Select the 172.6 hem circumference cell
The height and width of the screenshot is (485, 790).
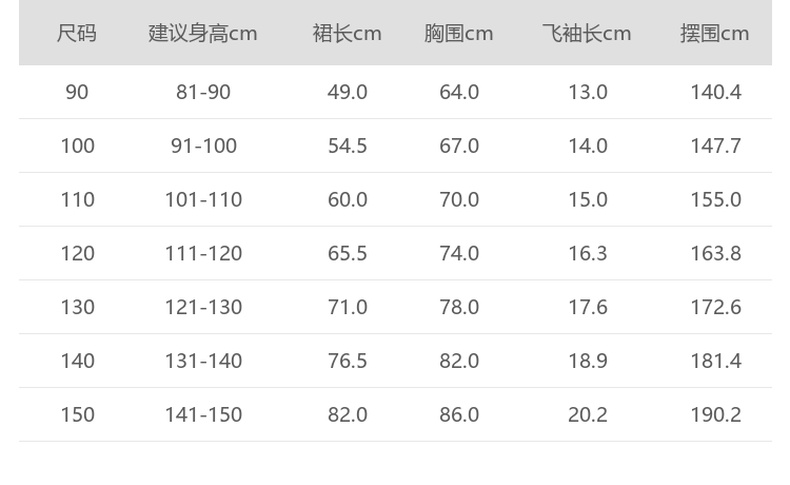tap(715, 307)
